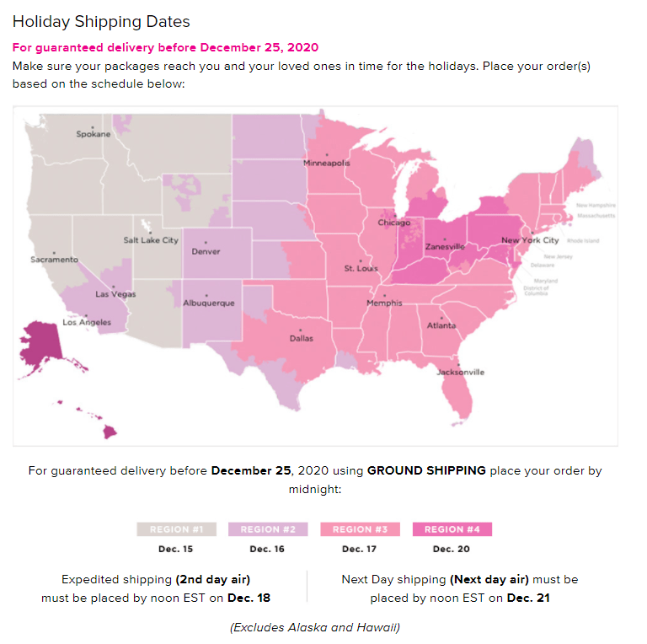Select the Region #3 legend box

point(360,529)
